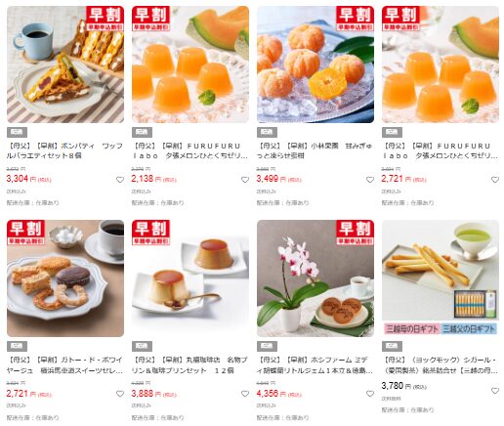504x426 pixels.
Task: Open the 小林果園 frozen mikan title link
Action: click(315, 150)
